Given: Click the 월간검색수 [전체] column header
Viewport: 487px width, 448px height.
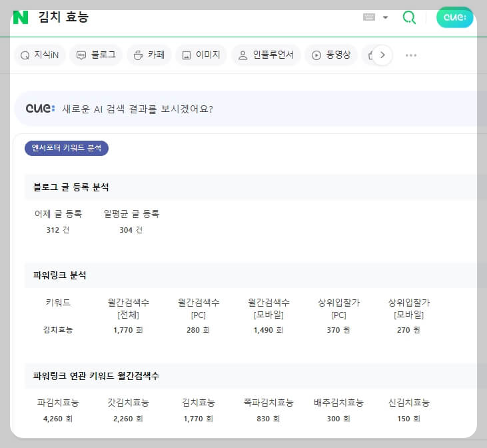Looking at the screenshot, I should (x=129, y=309).
